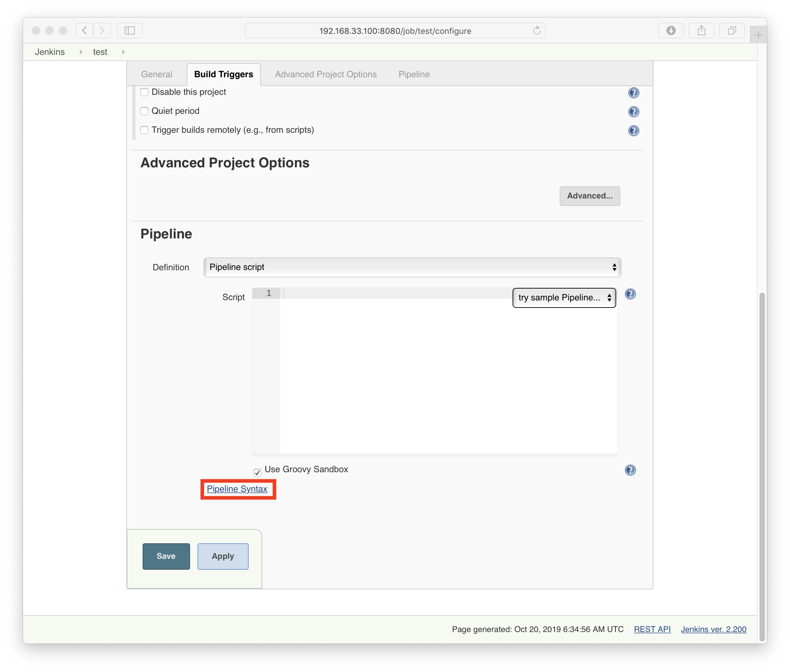Viewport: 790px width, 672px height.
Task: Go to Jenkins breadcrumb home
Action: [x=50, y=52]
